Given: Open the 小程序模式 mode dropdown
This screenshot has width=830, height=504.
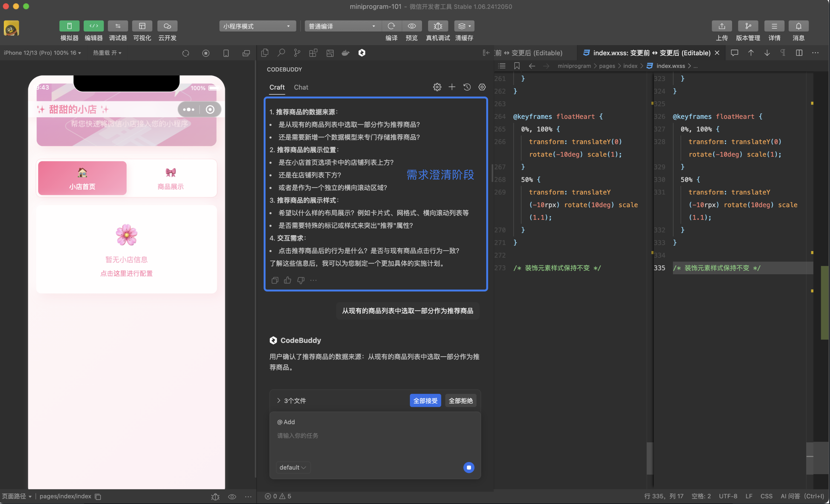Looking at the screenshot, I should pyautogui.click(x=257, y=26).
